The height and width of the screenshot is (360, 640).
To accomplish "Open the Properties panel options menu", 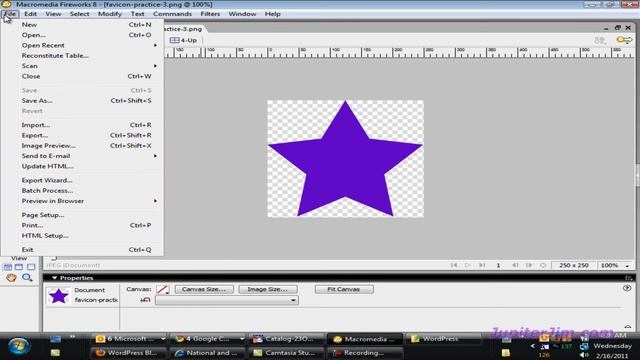I will tap(629, 278).
